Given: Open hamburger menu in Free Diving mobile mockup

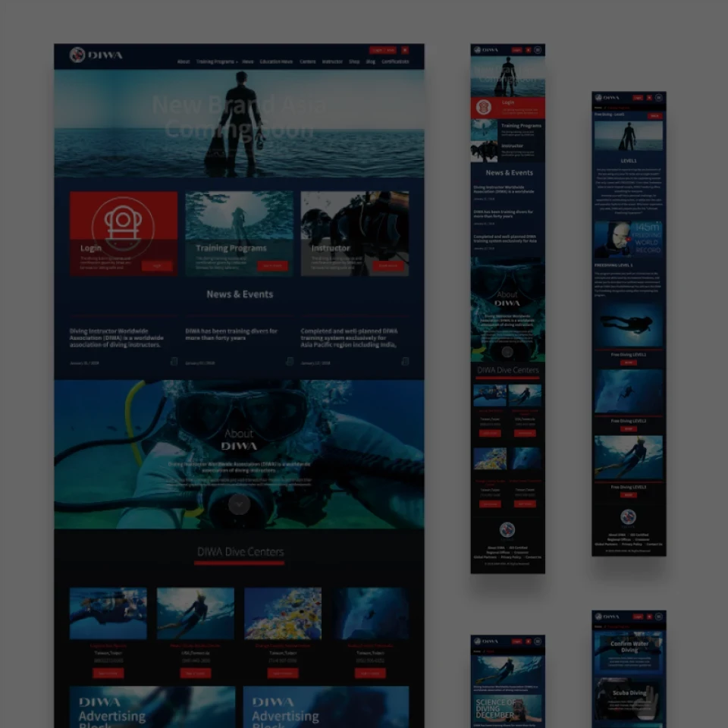Looking at the screenshot, I should (659, 98).
